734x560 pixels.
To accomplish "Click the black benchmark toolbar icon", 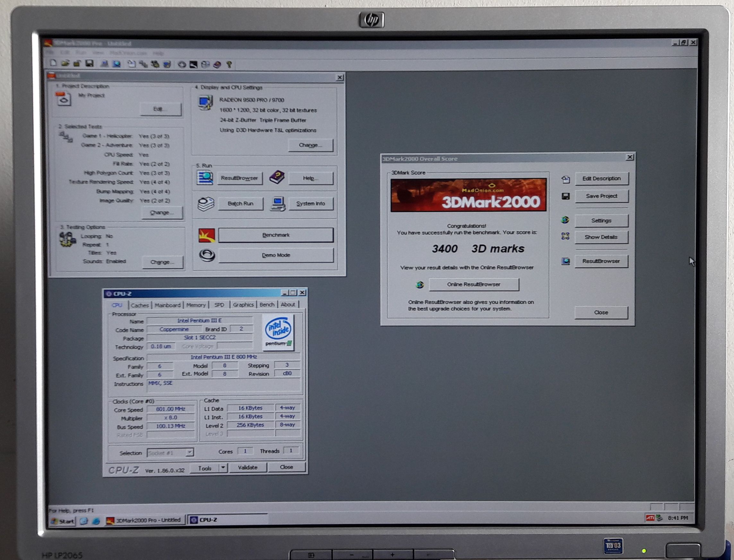I will (193, 64).
